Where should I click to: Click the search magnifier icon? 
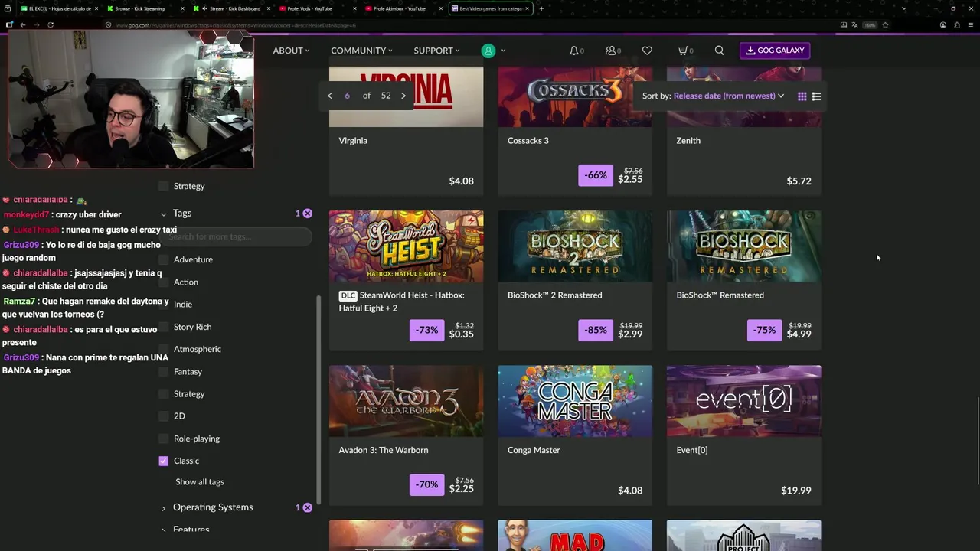pos(719,51)
